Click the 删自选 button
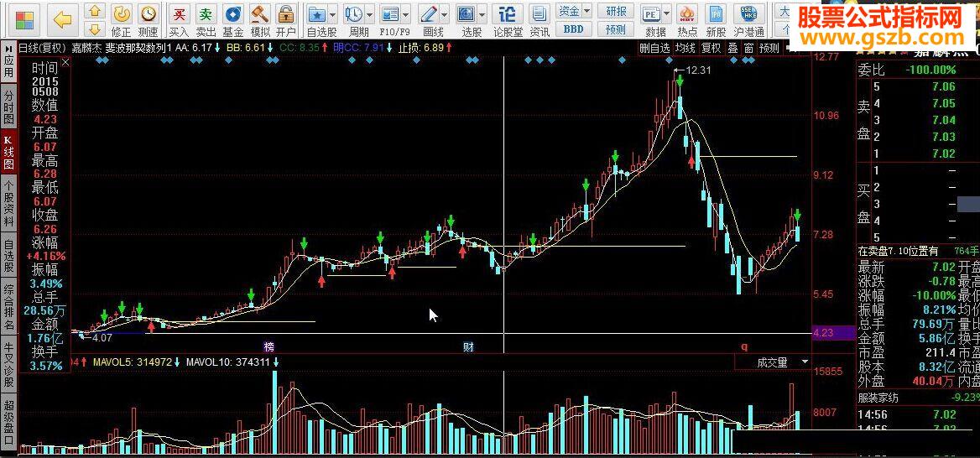Image resolution: width=980 pixels, height=458 pixels. 655,48
